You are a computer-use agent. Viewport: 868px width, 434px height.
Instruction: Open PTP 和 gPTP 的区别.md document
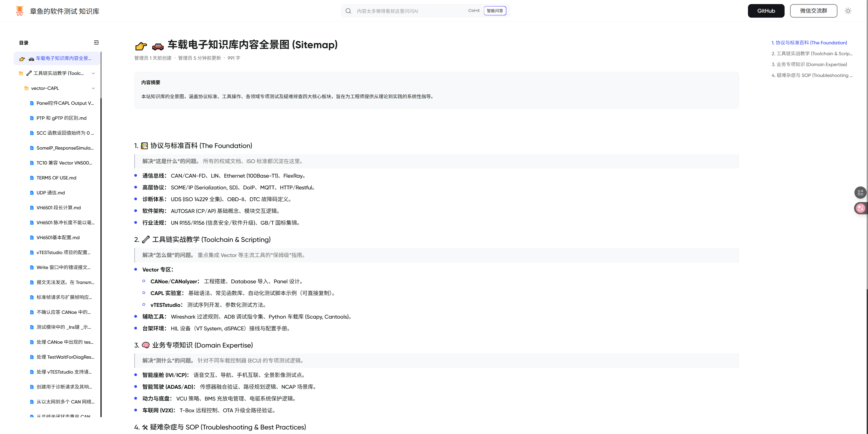61,118
